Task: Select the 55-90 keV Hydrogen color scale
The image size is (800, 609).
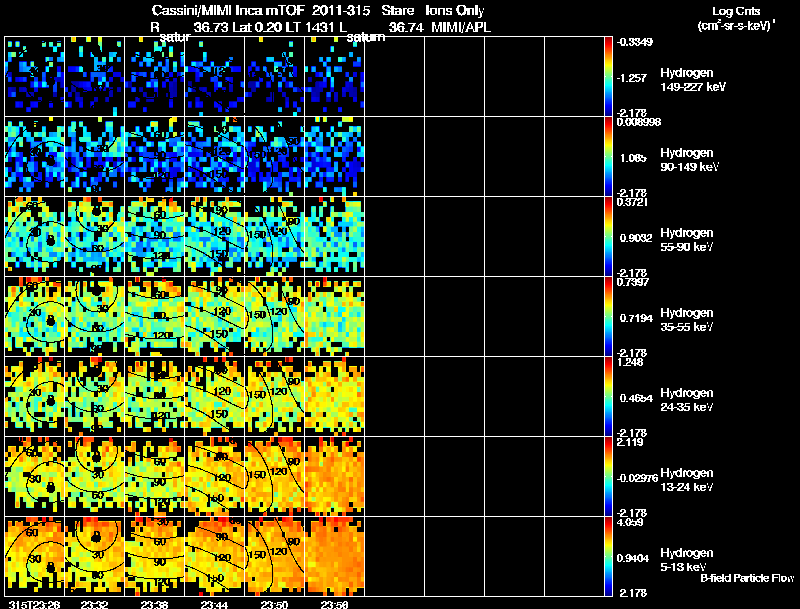Action: (610, 237)
